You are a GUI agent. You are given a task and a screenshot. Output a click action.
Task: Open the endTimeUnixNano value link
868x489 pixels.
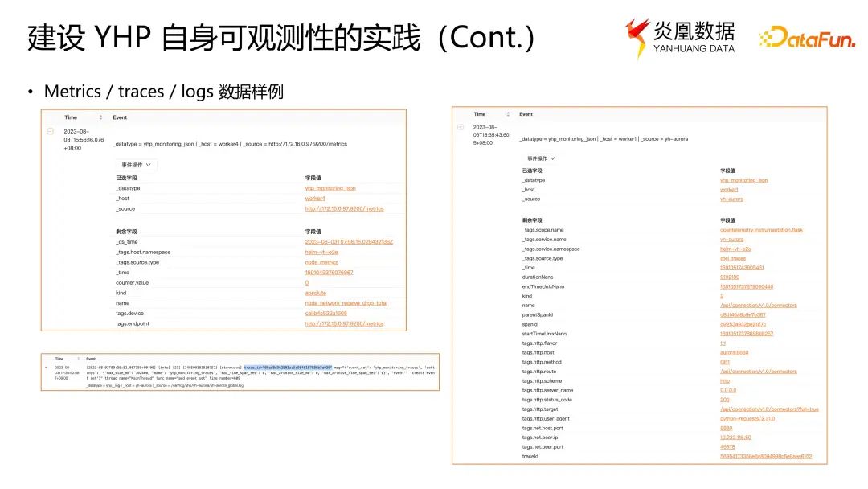[747, 287]
